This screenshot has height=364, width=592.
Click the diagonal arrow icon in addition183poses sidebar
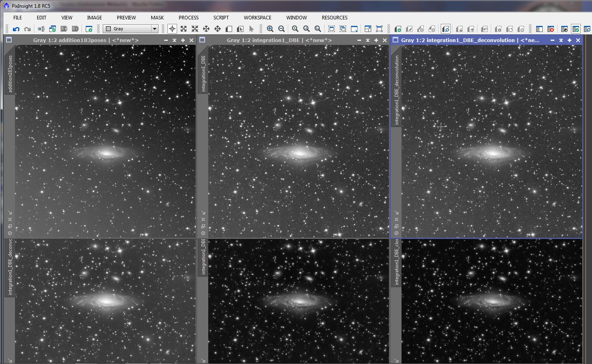10,213
